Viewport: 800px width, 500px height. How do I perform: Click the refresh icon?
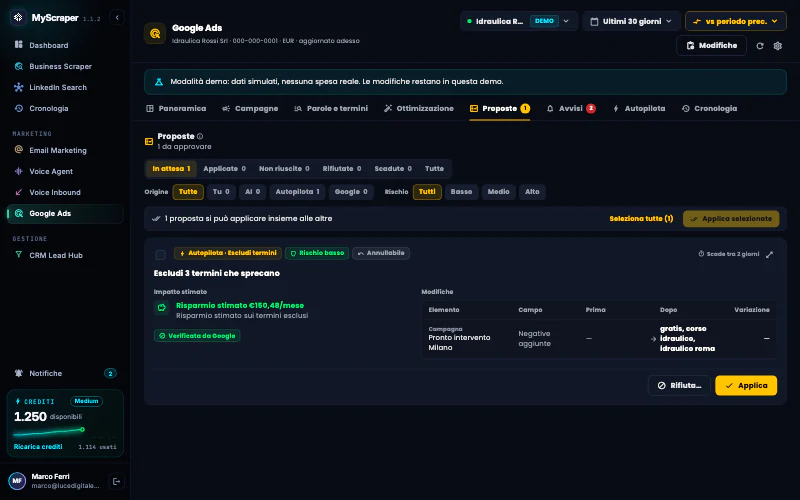760,46
